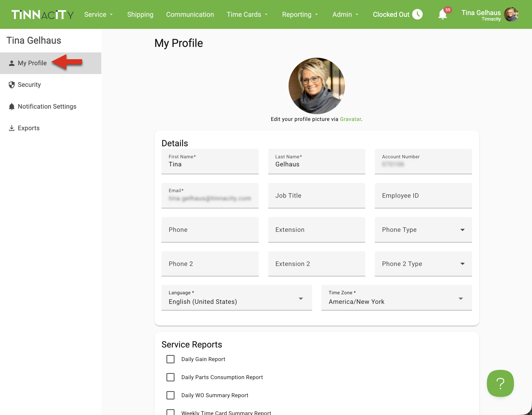Enable the Daily Gain Report checkbox
The width and height of the screenshot is (532, 415).
(170, 359)
